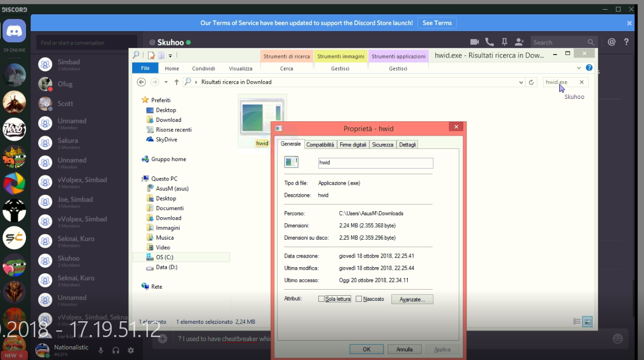This screenshot has width=644, height=360.
Task: Open emoji picker in message box
Action: point(618,339)
